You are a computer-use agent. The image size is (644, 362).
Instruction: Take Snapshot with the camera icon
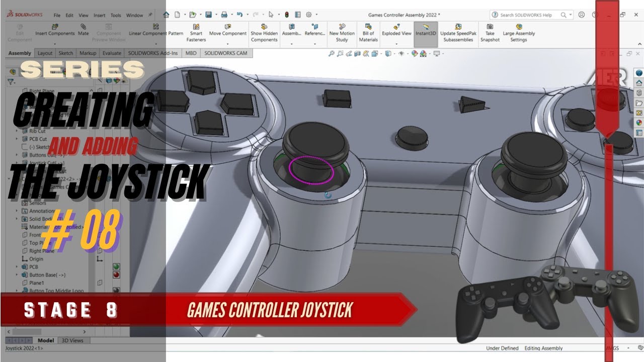(490, 33)
